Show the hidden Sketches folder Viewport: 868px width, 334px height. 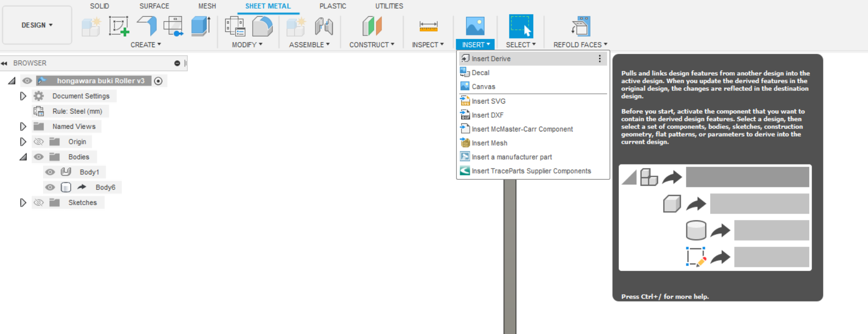[x=39, y=203]
